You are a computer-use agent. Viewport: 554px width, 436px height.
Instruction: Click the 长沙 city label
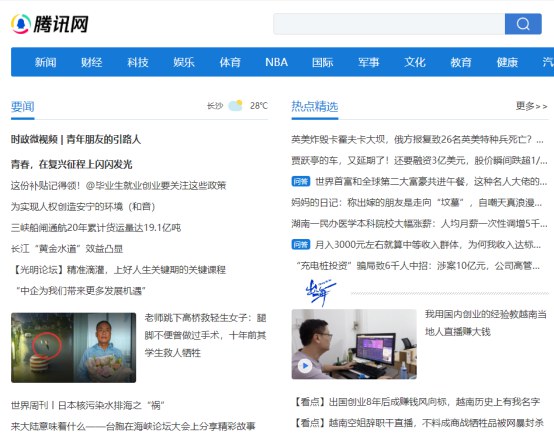(215, 106)
